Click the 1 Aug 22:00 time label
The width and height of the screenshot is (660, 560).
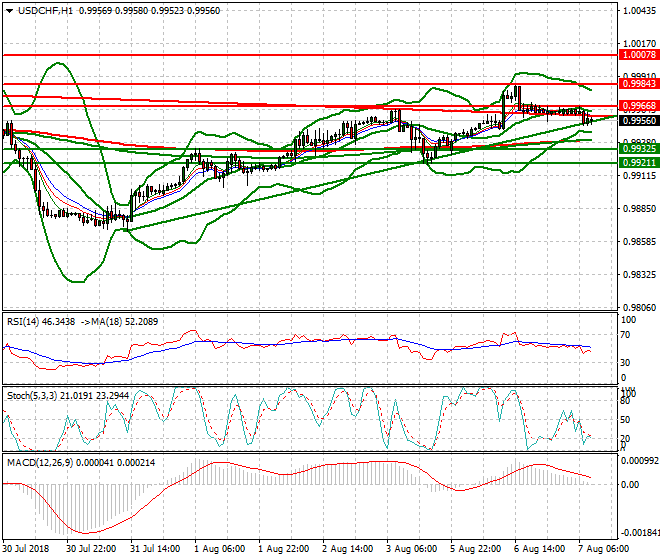click(x=283, y=549)
